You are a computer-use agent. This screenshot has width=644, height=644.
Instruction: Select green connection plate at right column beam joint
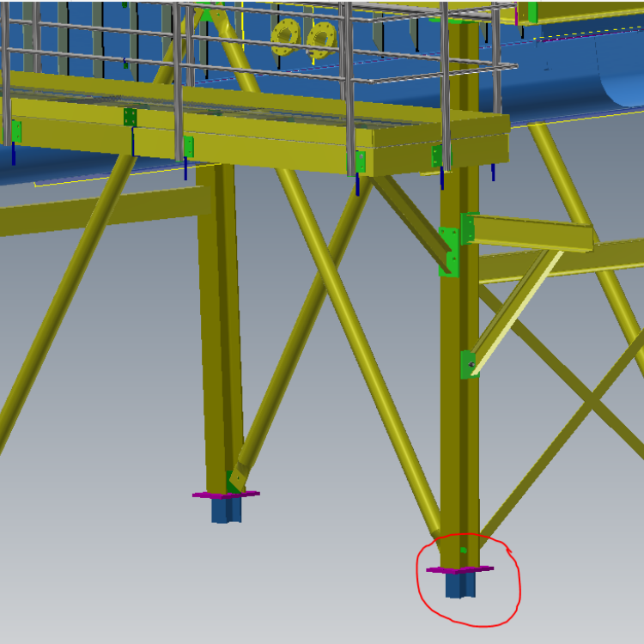coord(448,252)
